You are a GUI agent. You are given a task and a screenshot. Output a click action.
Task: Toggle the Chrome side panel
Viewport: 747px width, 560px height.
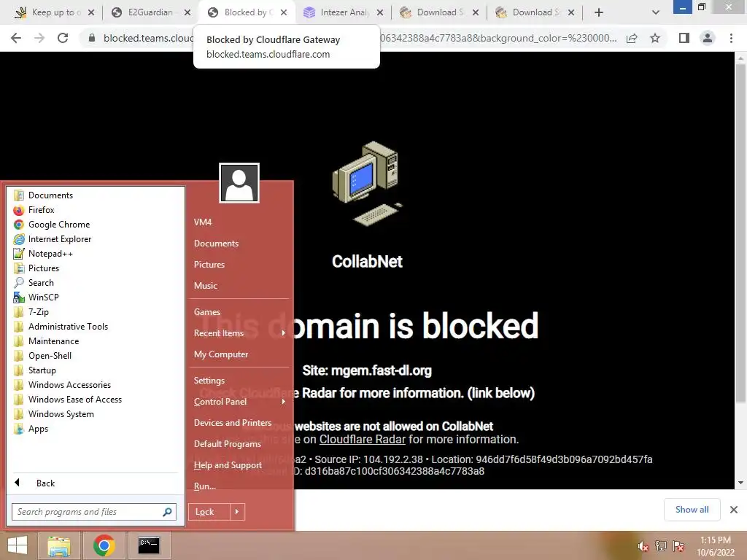click(684, 38)
